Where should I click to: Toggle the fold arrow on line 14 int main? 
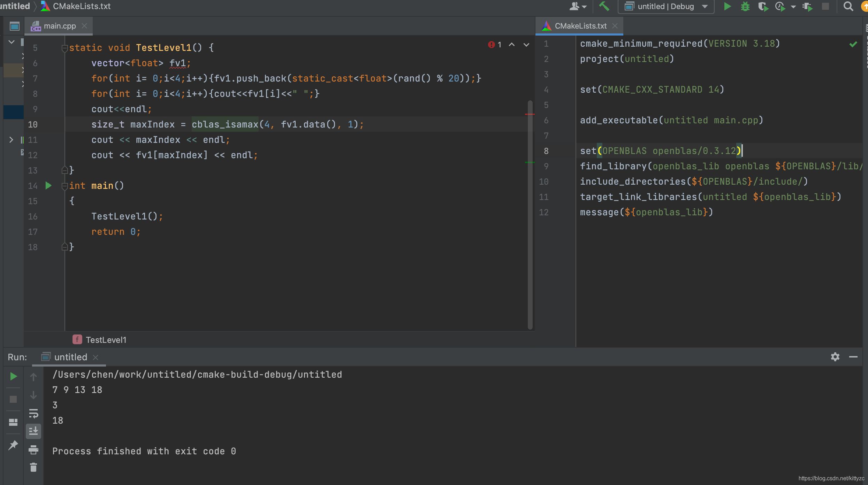(x=64, y=185)
